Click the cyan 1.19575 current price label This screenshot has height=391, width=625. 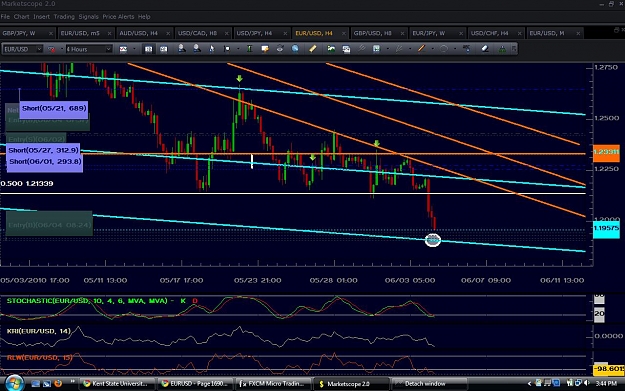point(606,228)
